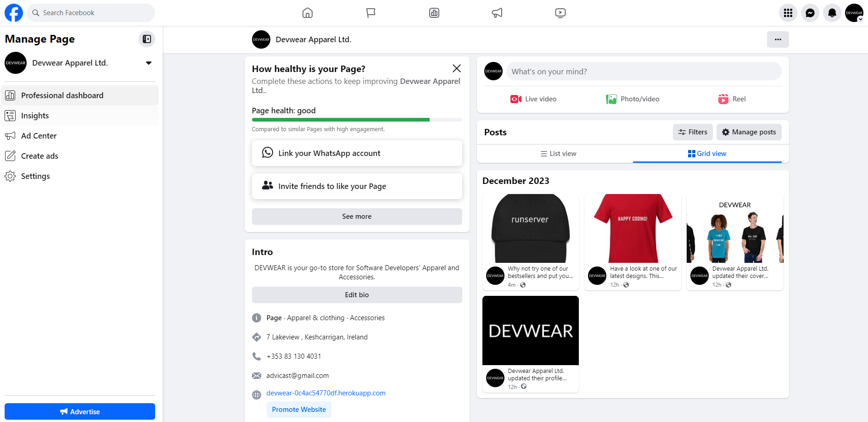
Task: Open the Menu grid icon
Action: [788, 13]
